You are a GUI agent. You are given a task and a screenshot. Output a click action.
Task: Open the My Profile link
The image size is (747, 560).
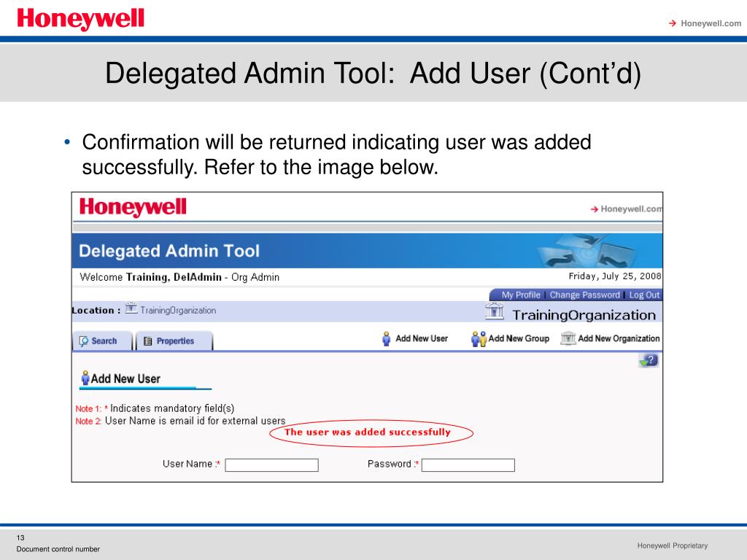point(521,295)
